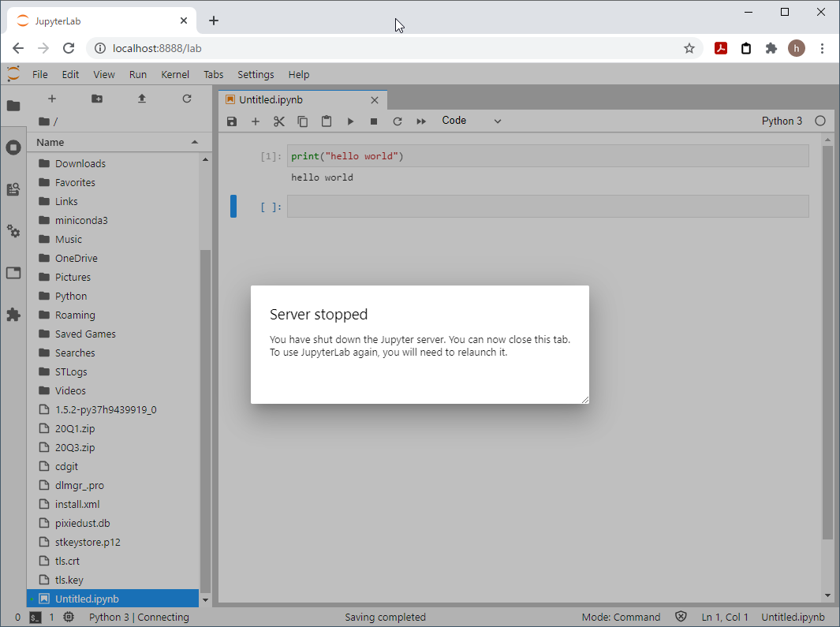Open the Edit menu
Viewport: 840px width, 627px height.
coord(70,74)
